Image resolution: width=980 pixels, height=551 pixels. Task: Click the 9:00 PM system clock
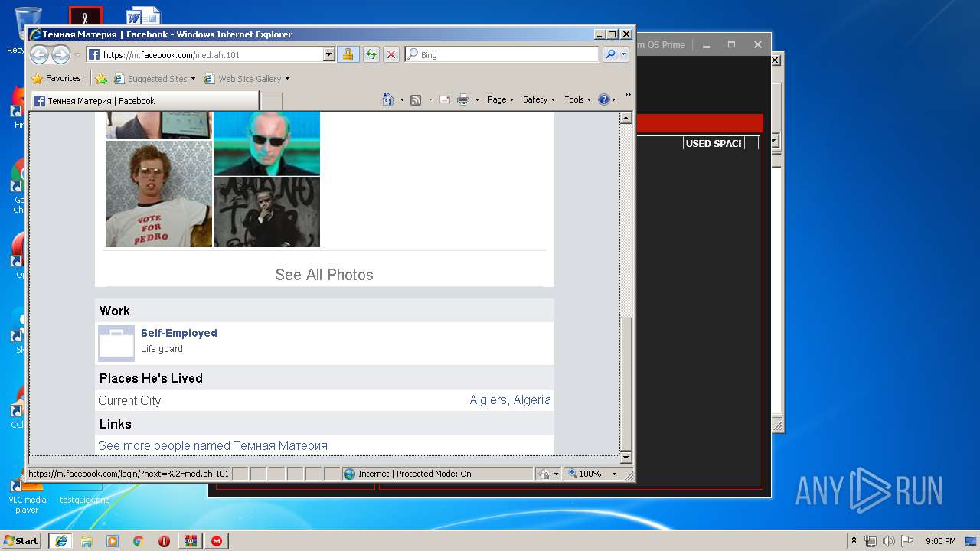(941, 541)
